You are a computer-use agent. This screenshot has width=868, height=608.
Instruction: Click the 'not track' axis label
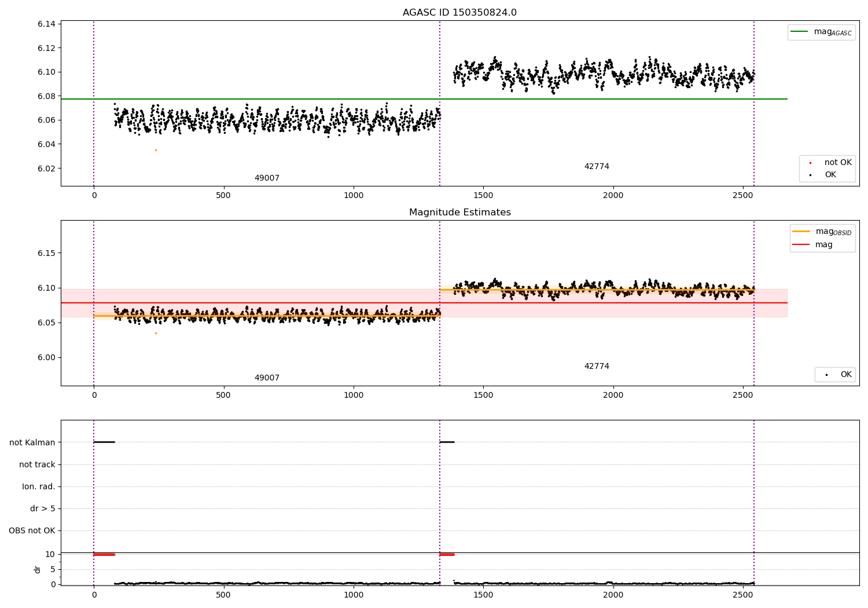37,464
